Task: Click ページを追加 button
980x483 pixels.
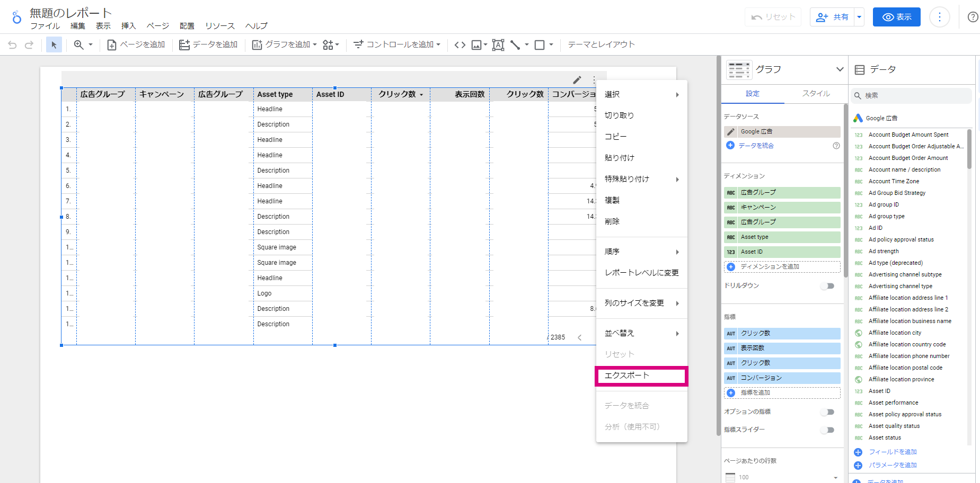Action: 136,45
